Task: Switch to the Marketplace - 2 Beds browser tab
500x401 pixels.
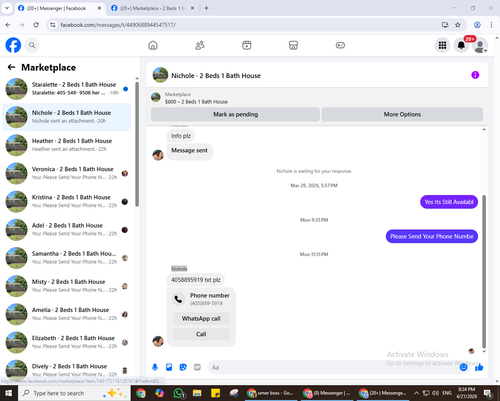Action: pyautogui.click(x=152, y=8)
